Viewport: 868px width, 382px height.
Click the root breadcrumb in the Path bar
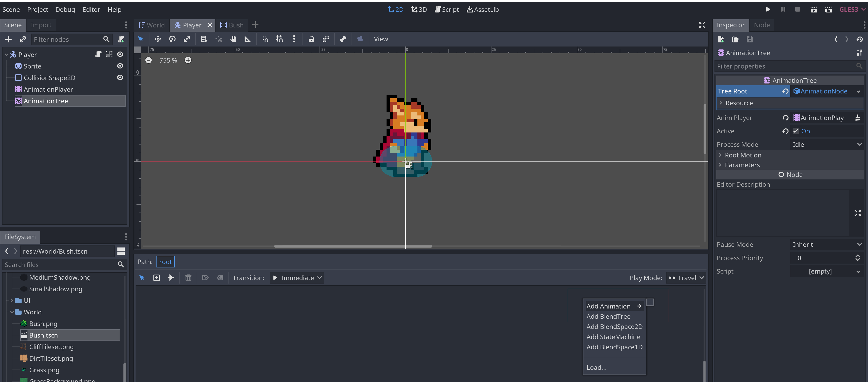pyautogui.click(x=165, y=262)
